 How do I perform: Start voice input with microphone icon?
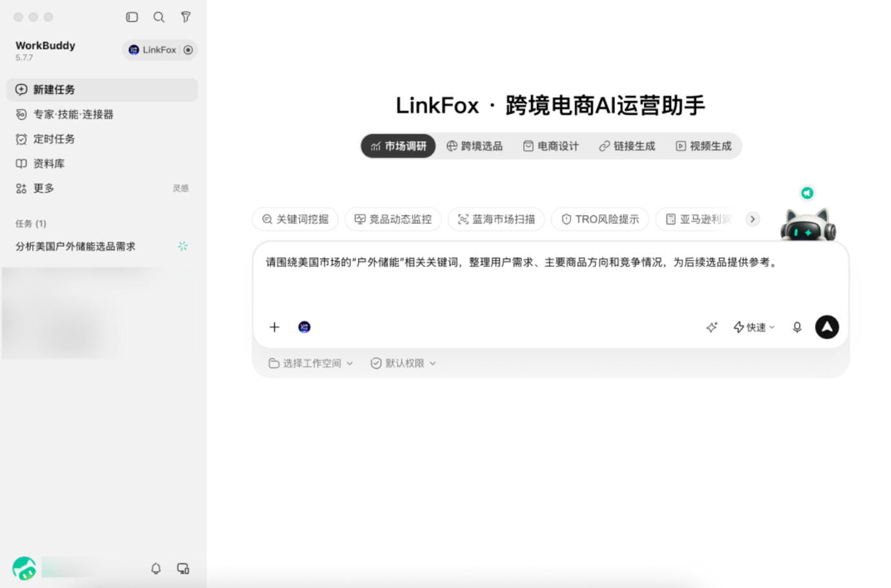click(797, 327)
